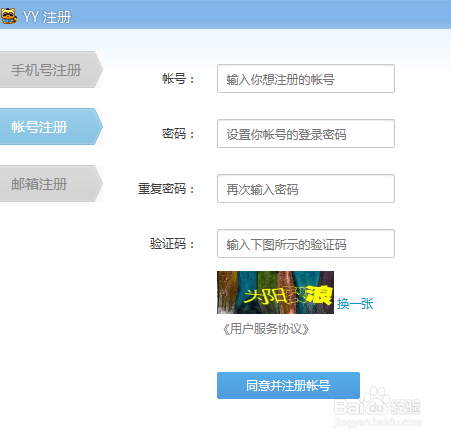This screenshot has height=440, width=451.
Task: Click the 密码： label text
Action: click(x=178, y=134)
